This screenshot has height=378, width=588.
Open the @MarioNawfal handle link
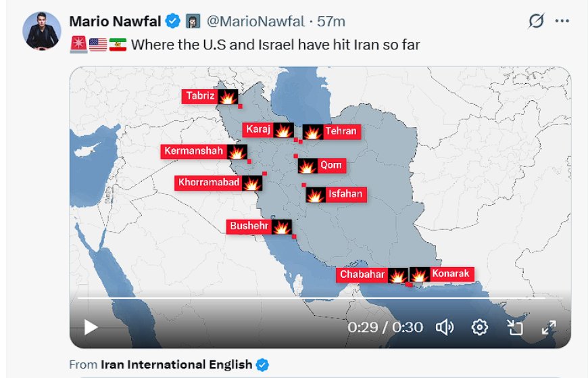click(255, 22)
